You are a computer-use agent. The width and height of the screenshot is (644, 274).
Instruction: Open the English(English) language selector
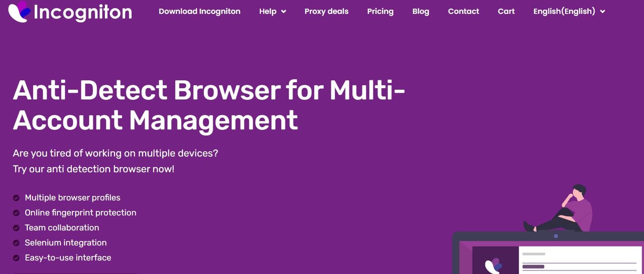point(569,11)
